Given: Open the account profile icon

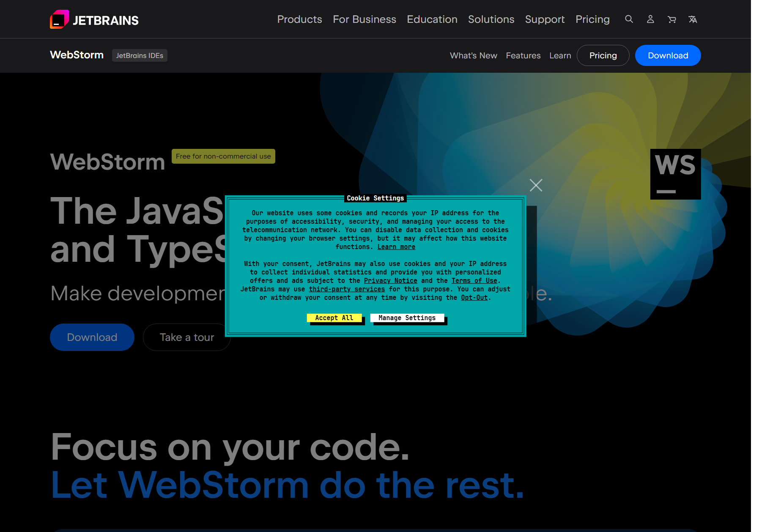Looking at the screenshot, I should point(650,19).
